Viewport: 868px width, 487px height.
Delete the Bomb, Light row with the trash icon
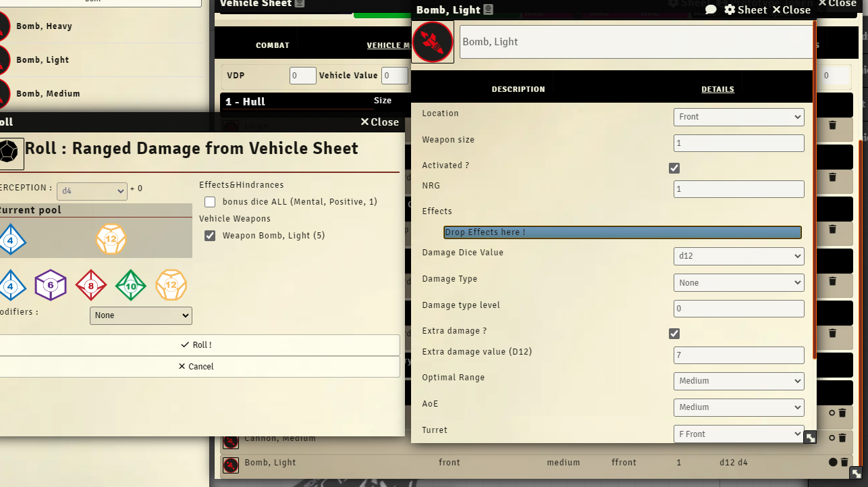click(x=844, y=463)
